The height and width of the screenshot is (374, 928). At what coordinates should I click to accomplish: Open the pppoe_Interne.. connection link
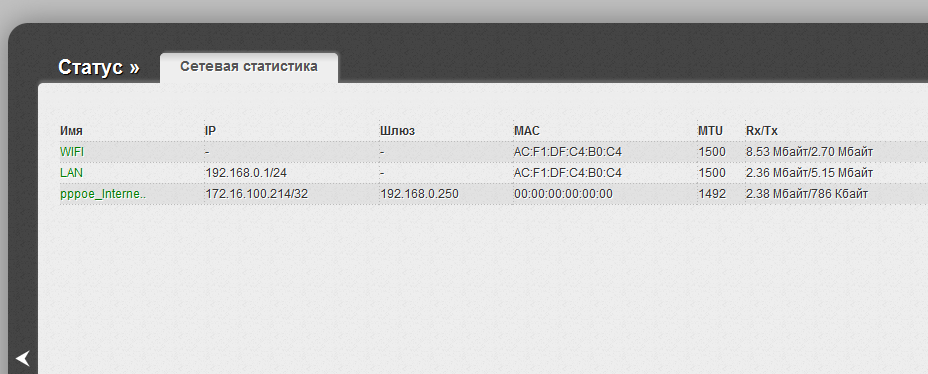[103, 194]
